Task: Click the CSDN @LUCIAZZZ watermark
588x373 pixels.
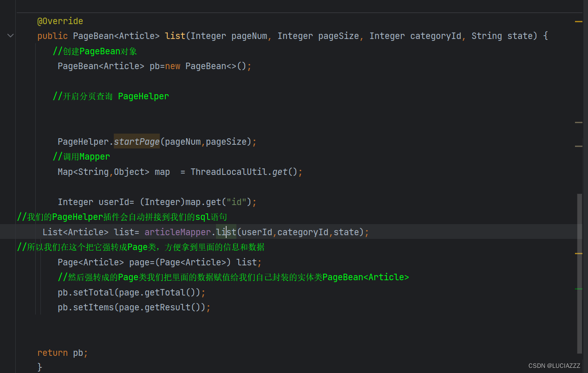Action: click(555, 366)
